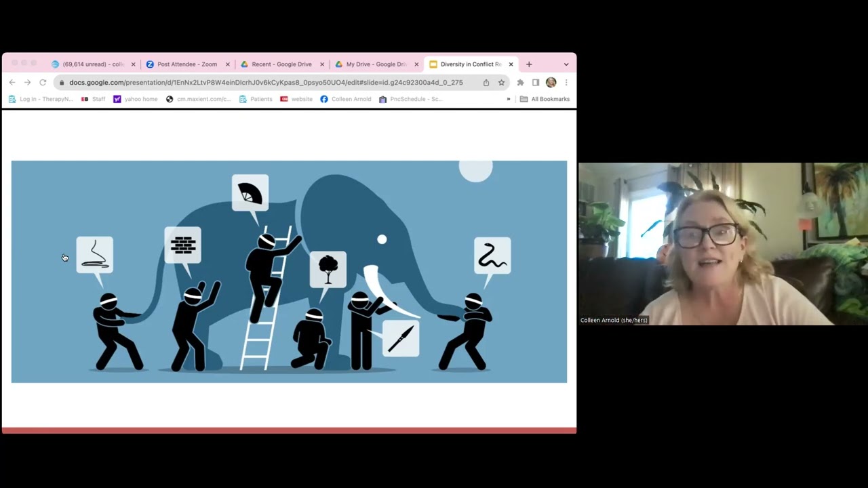
Task: Share this page icon in address bar
Action: (486, 83)
